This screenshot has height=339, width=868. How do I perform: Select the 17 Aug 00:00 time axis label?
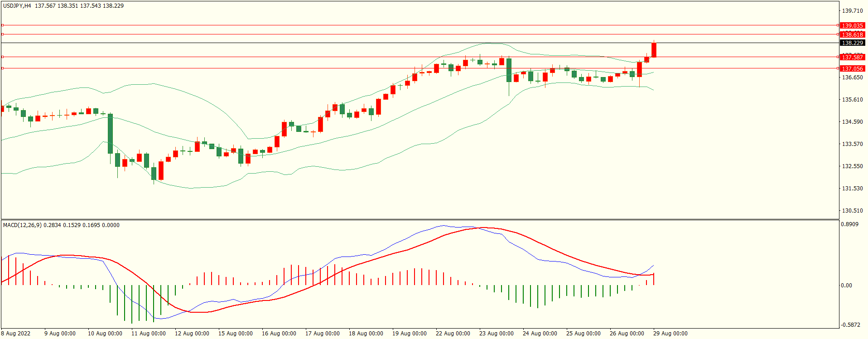click(322, 334)
